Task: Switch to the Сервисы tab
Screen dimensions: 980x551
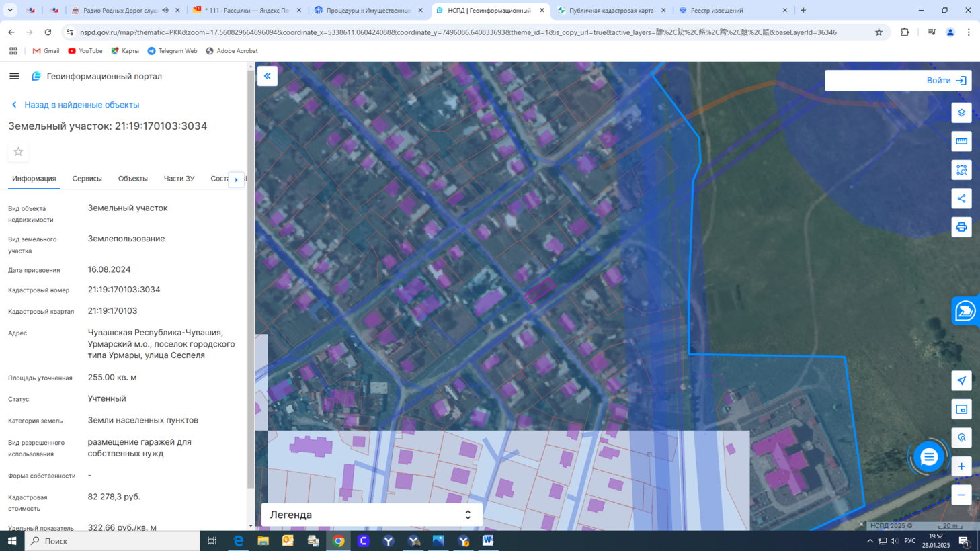Action: point(87,179)
